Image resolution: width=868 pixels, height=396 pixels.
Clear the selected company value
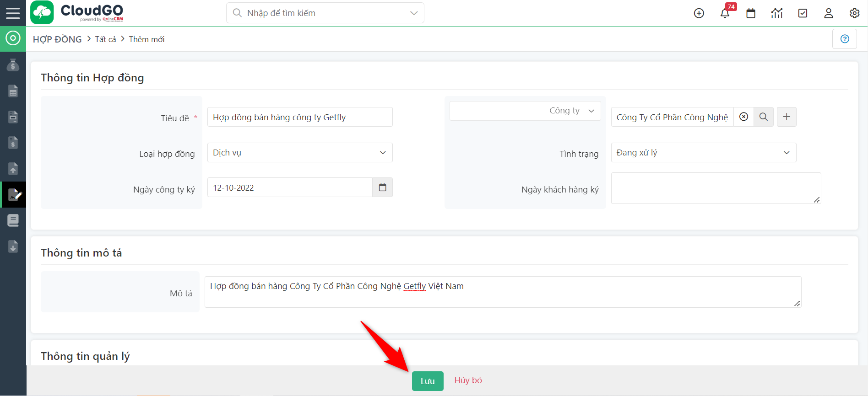click(x=744, y=117)
